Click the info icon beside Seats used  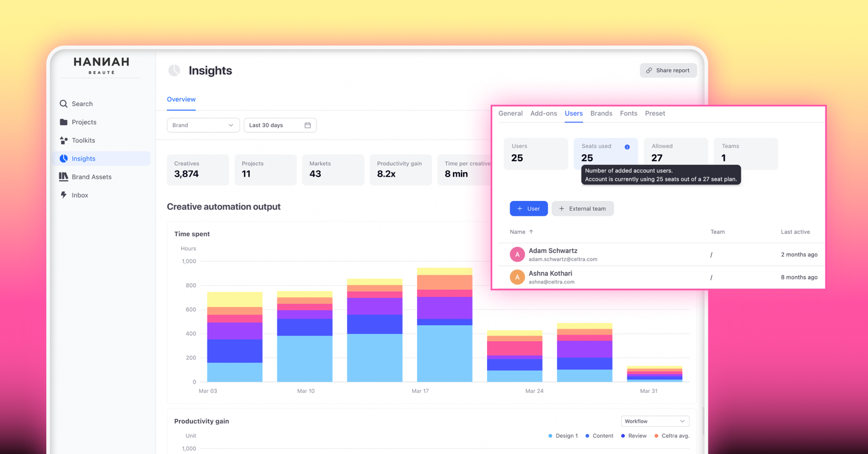[x=628, y=146]
